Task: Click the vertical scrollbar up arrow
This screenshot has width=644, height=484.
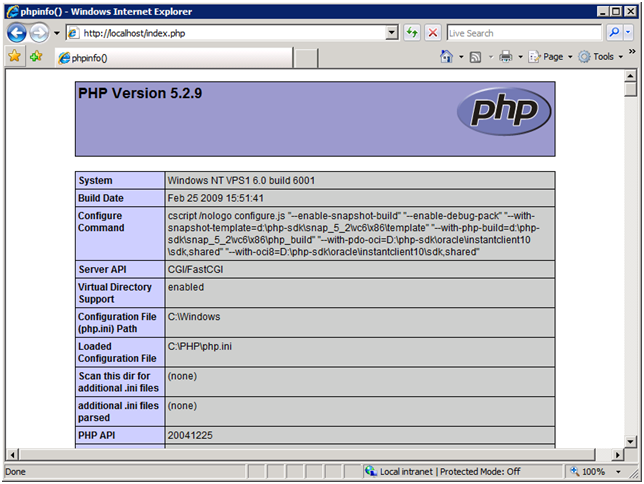Action: [630, 76]
